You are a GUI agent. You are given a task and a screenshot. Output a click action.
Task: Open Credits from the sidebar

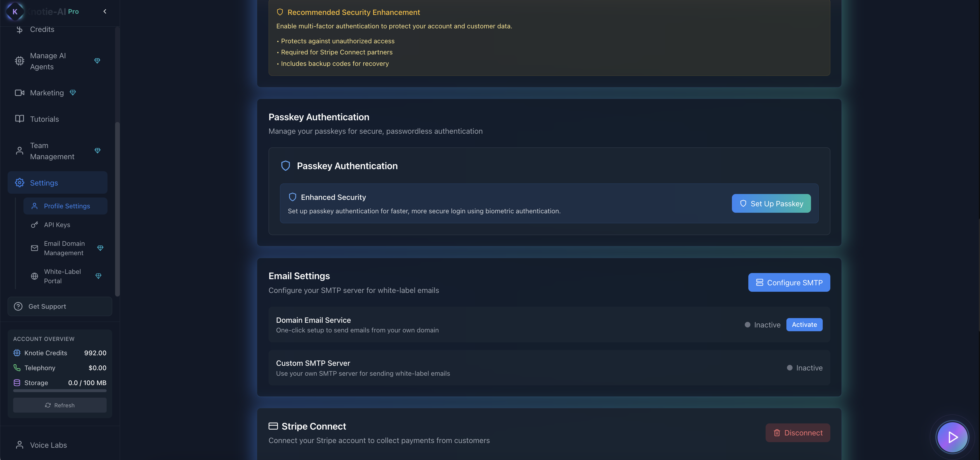(42, 30)
